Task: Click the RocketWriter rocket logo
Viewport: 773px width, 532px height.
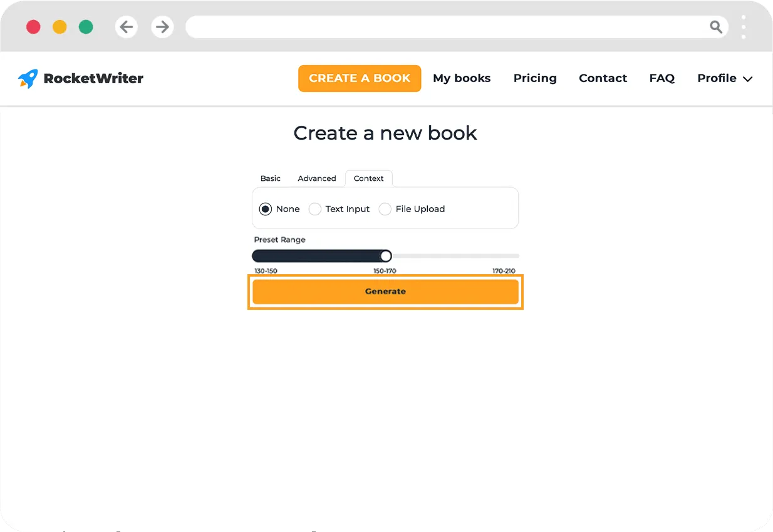Action: click(x=28, y=78)
